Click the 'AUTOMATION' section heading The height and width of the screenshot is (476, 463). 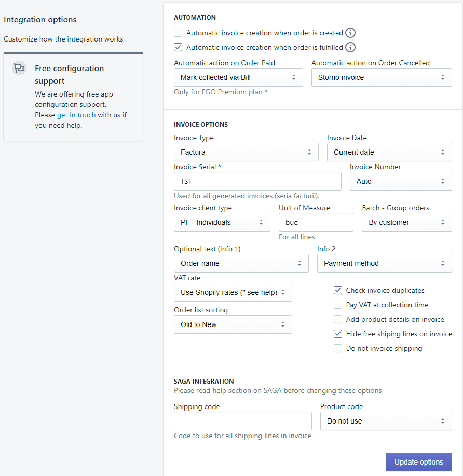pos(195,18)
